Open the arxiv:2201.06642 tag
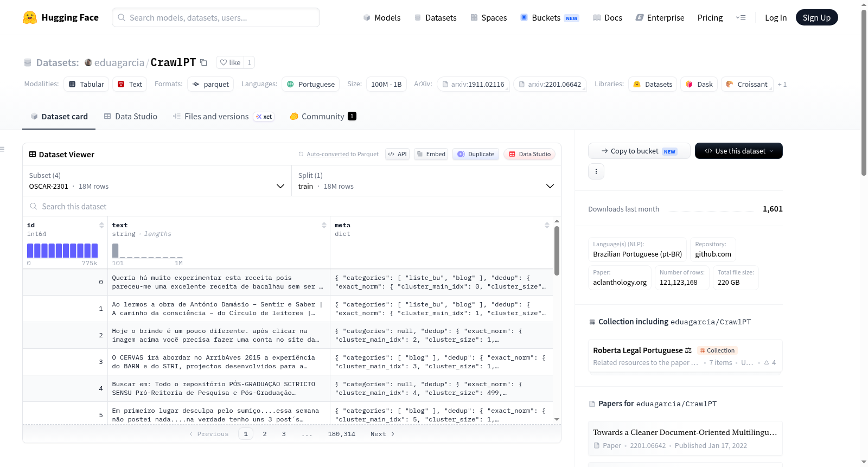 tap(550, 84)
